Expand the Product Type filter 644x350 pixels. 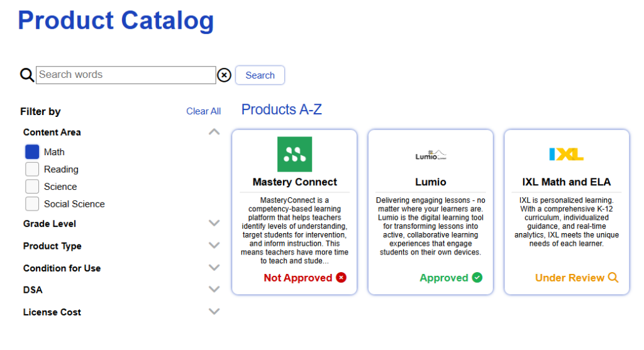click(214, 245)
